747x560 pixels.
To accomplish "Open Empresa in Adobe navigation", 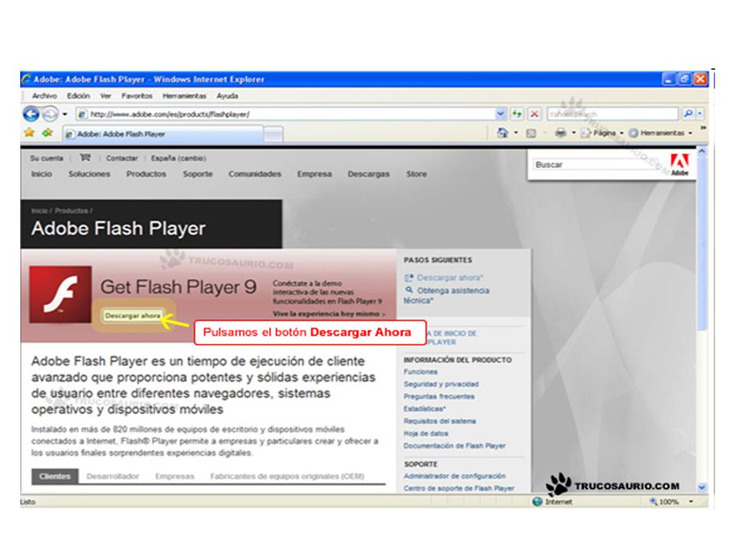I will click(314, 173).
